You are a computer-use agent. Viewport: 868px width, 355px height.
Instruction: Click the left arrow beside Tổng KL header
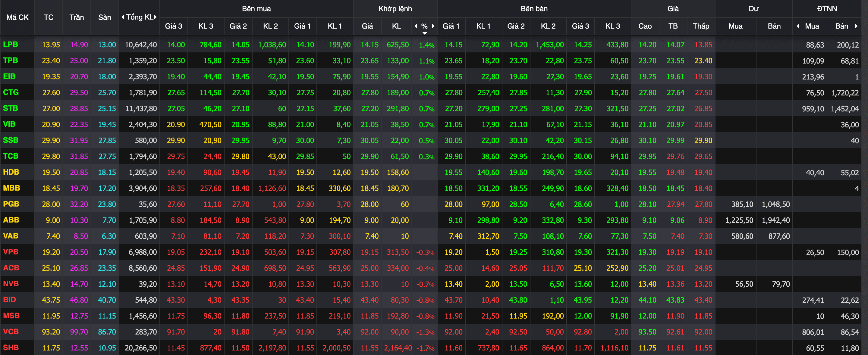(123, 17)
